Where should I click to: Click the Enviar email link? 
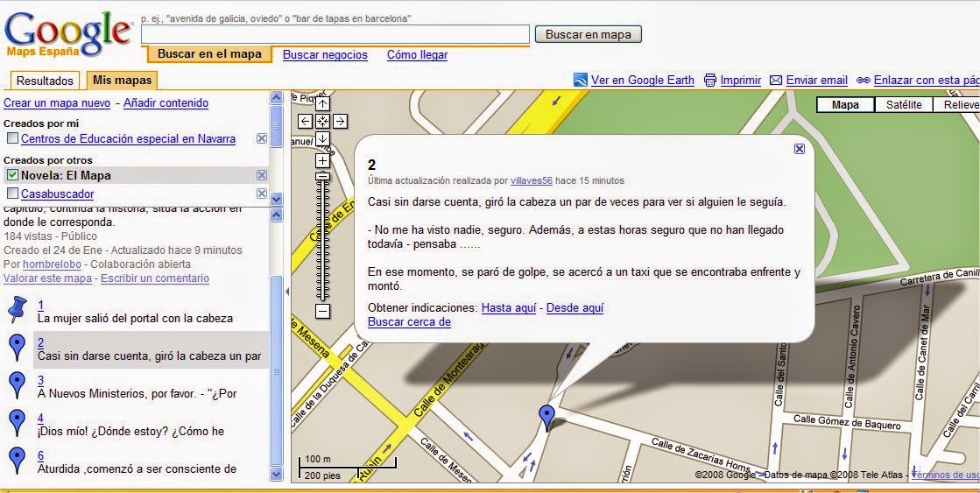click(817, 80)
